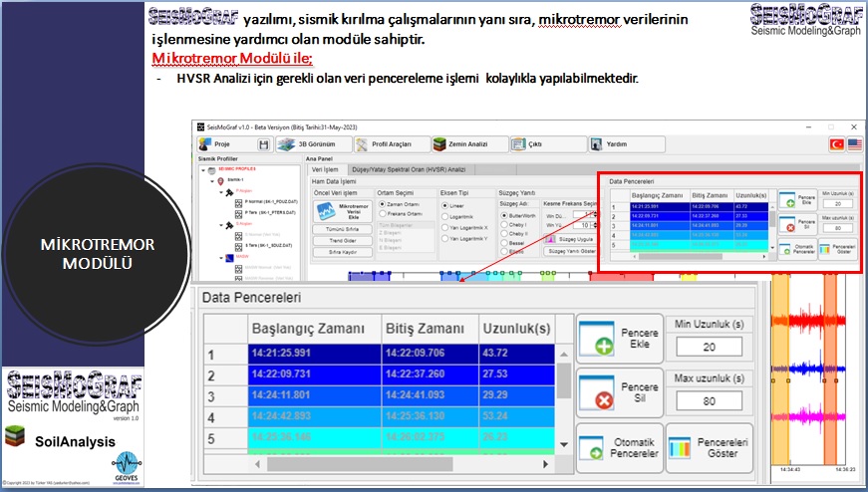
Task: Click the hammer icon of P Atışları
Action: click(229, 192)
